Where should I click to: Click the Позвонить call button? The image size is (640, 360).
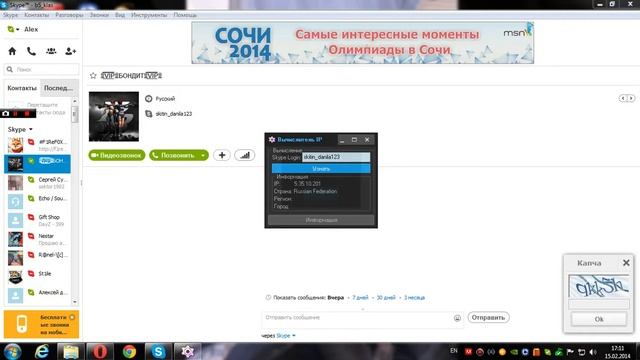(173, 155)
